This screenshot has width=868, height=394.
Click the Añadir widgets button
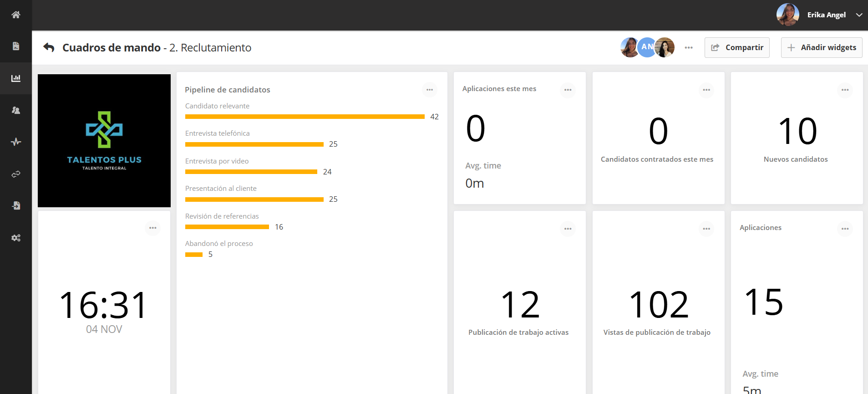coord(822,47)
